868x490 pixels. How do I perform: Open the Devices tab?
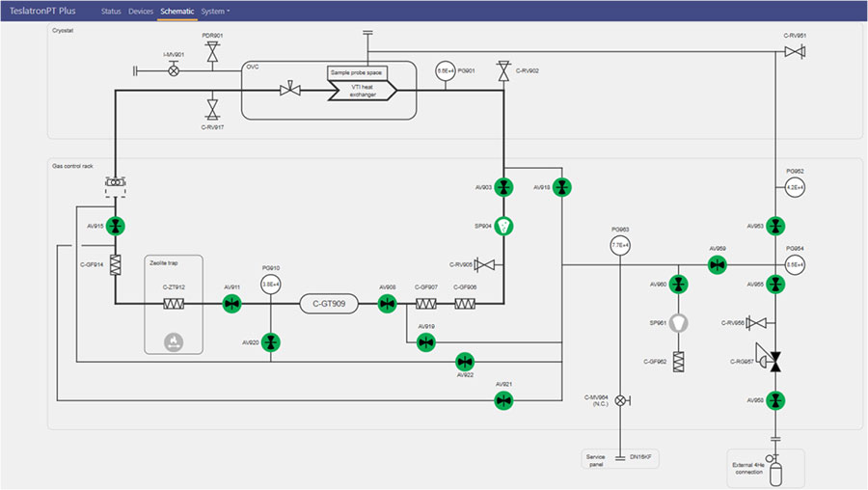point(141,12)
